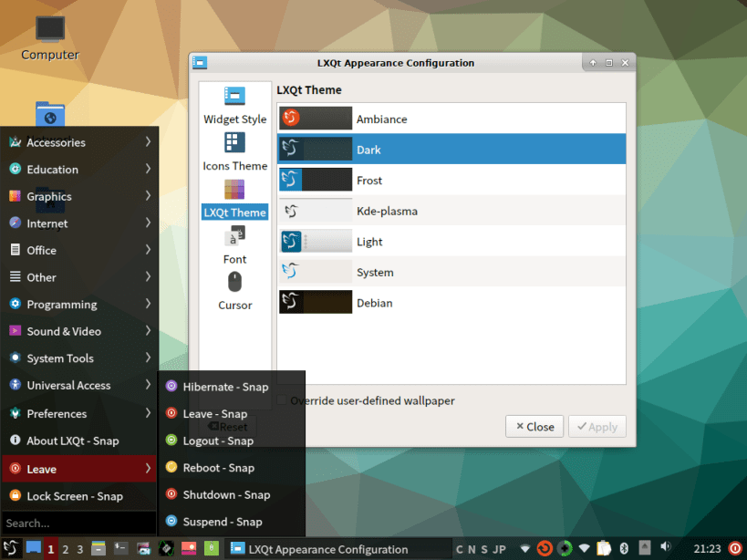747x560 pixels.
Task: Launch the terminal panel icon
Action: 120,548
